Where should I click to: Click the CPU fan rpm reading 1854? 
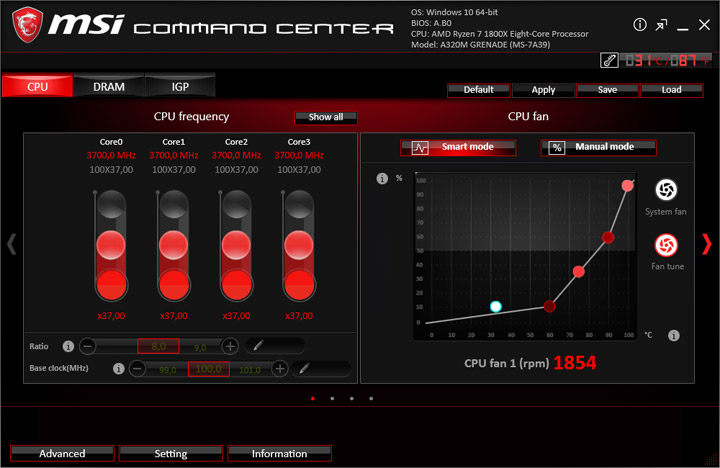tap(574, 363)
